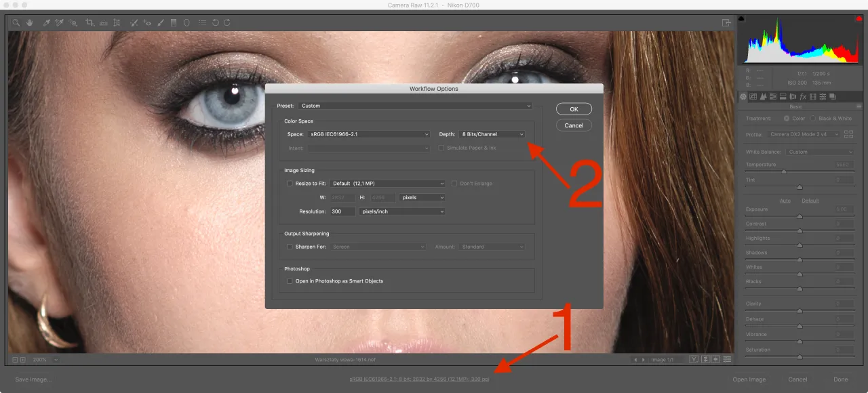Toggle Simulate Paper & Ink checkbox

tap(441, 148)
